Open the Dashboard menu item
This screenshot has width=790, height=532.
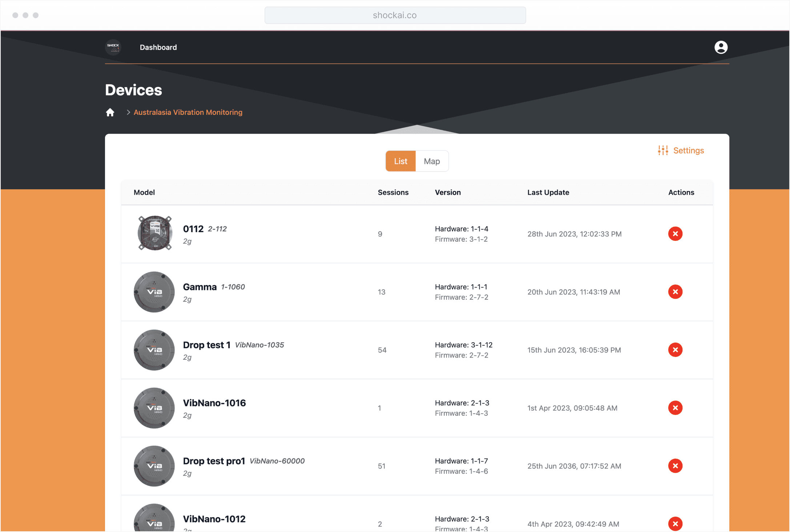158,47
